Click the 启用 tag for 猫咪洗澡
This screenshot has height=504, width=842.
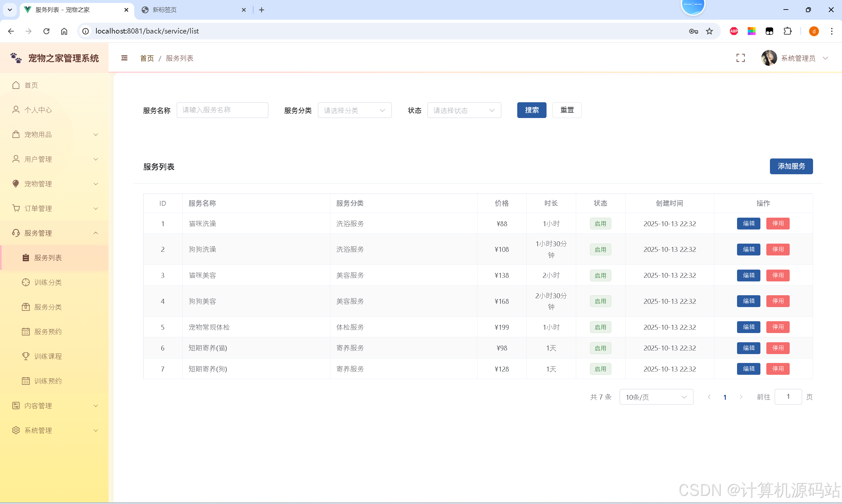(x=600, y=224)
